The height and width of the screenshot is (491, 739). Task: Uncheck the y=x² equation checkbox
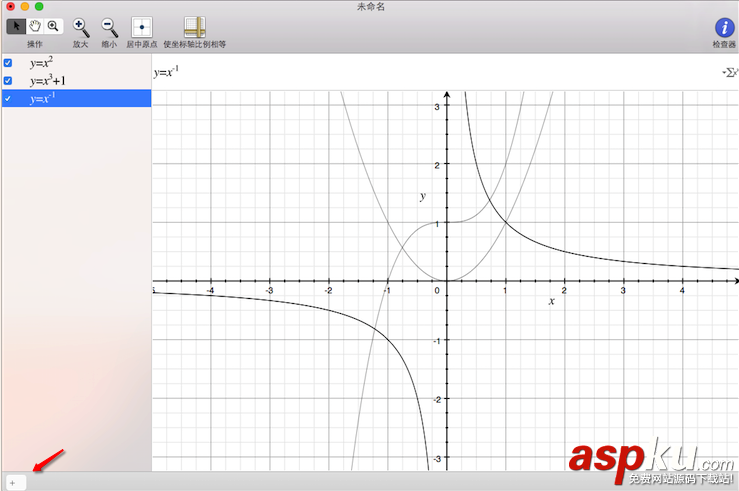(x=8, y=63)
